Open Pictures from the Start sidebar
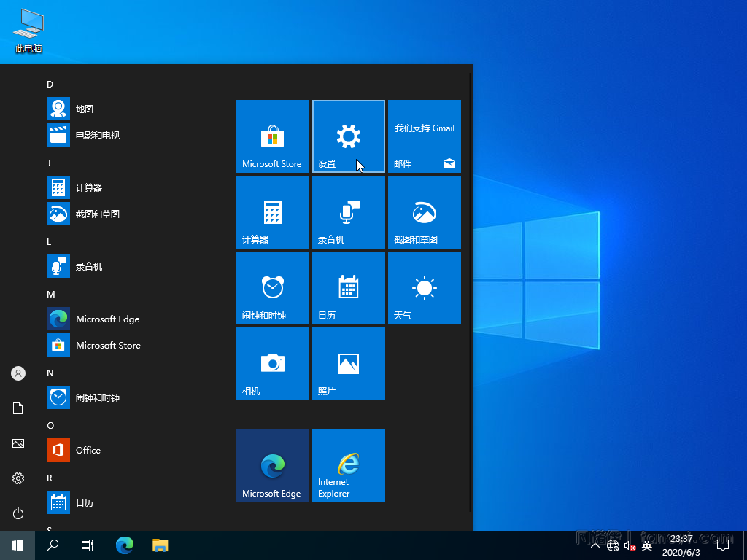This screenshot has height=560, width=747. click(x=18, y=443)
